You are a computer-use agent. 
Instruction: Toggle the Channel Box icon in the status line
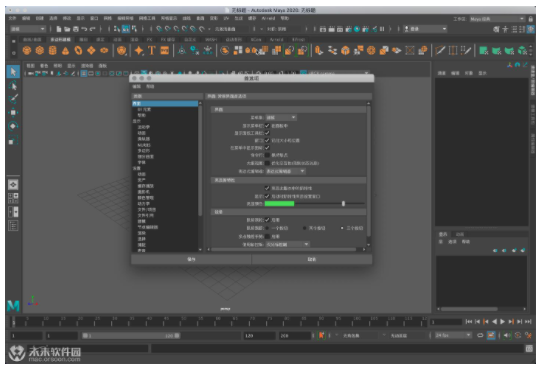(x=531, y=30)
